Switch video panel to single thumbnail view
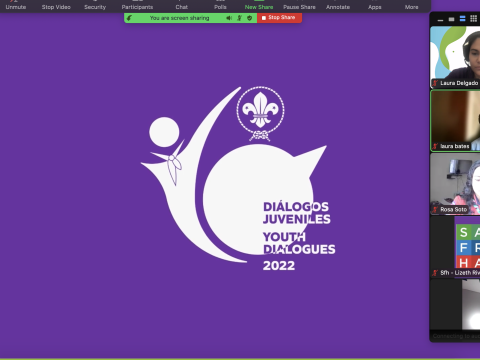480x360 pixels. pyautogui.click(x=451, y=19)
